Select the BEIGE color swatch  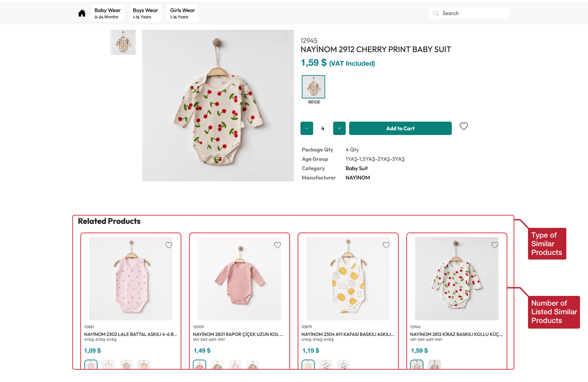click(313, 87)
